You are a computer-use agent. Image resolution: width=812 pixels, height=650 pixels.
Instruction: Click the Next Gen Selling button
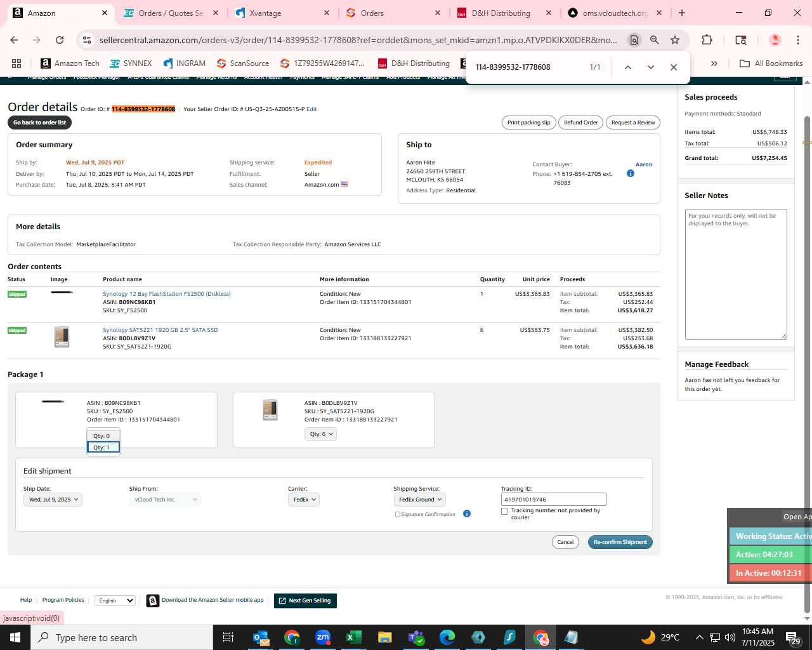(x=305, y=600)
